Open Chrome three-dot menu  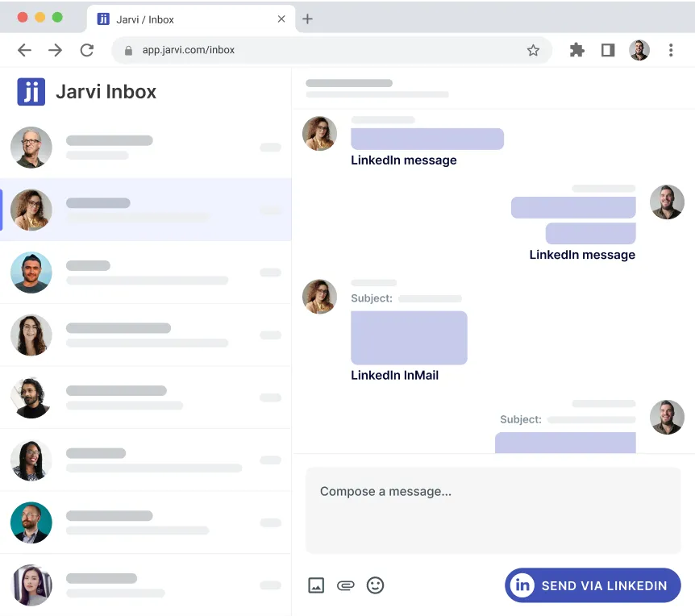pos(671,50)
